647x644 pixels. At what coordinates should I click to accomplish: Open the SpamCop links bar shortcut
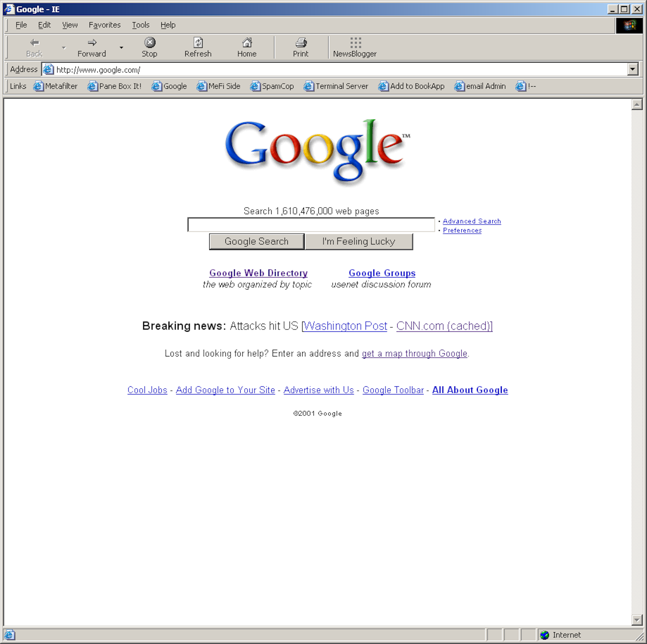click(272, 86)
